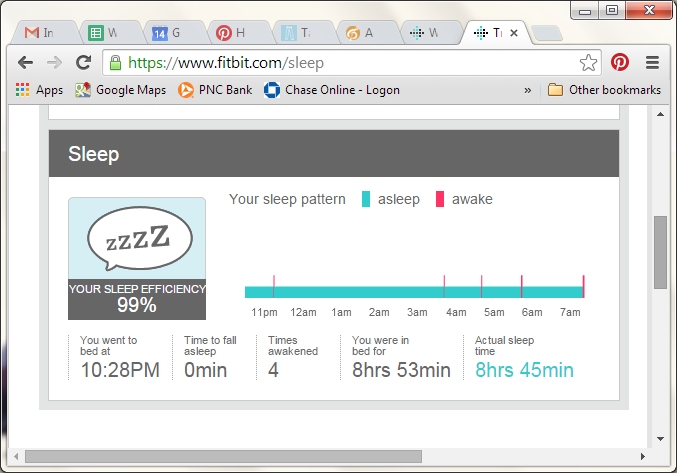Click the vertical scrollbar thumb

coord(660,250)
